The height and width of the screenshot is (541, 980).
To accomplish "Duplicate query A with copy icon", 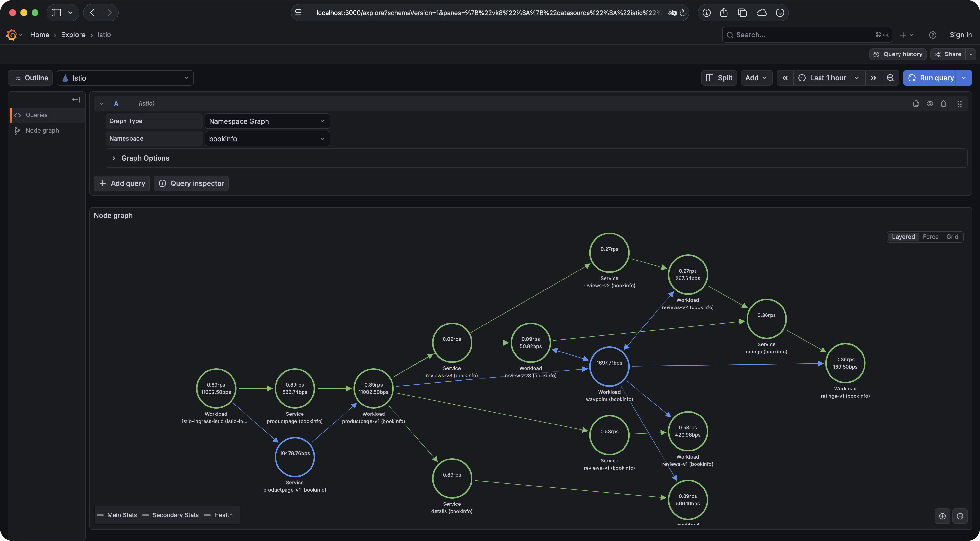I will [916, 103].
